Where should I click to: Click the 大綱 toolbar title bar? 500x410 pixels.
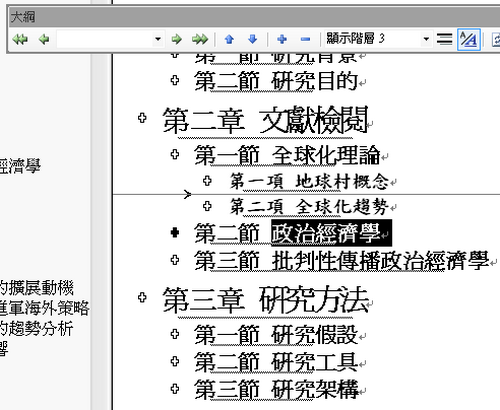253,17
